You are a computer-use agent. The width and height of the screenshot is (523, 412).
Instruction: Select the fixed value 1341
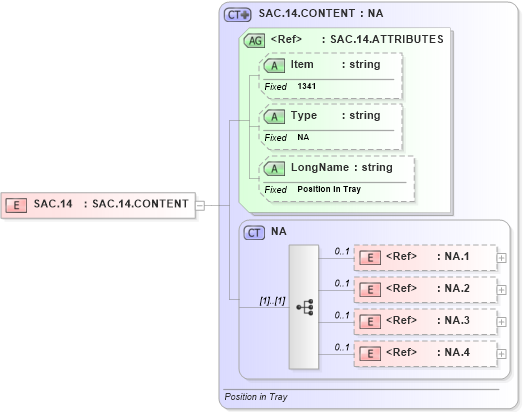(307, 86)
